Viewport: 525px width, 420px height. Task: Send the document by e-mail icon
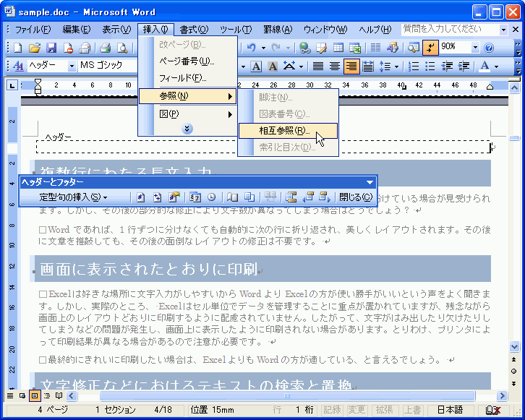(85, 48)
